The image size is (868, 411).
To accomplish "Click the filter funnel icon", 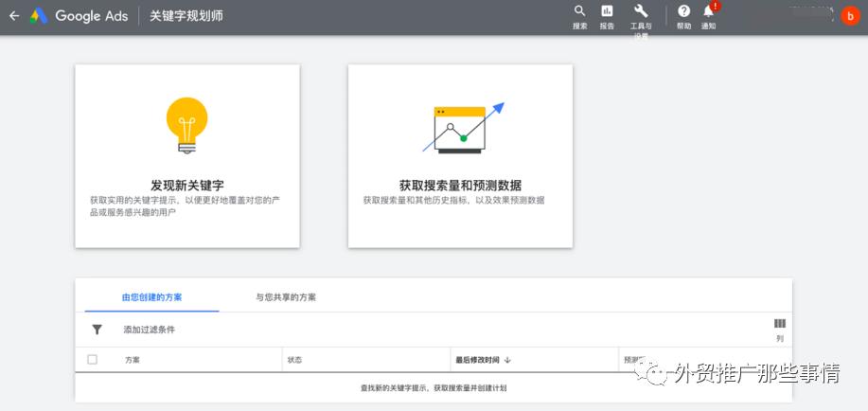I will 97,330.
